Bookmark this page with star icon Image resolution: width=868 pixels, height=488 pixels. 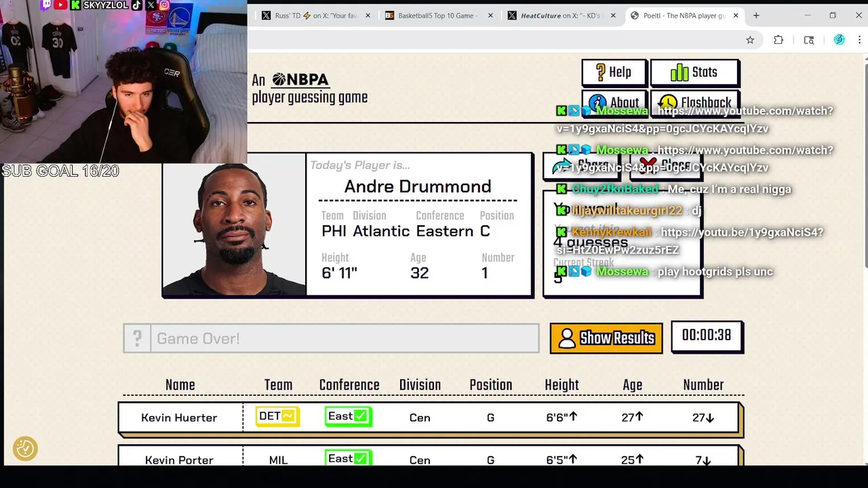(x=750, y=40)
